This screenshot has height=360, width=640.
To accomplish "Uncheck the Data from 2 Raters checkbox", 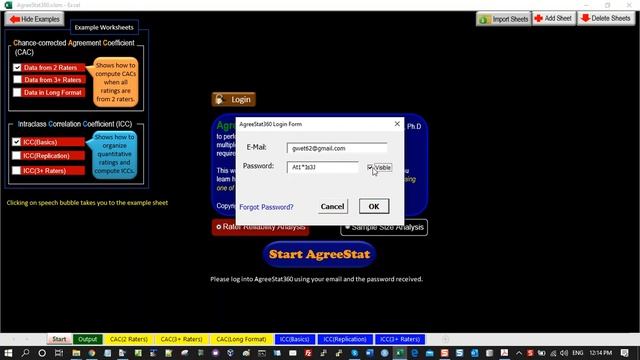I will pyautogui.click(x=17, y=68).
